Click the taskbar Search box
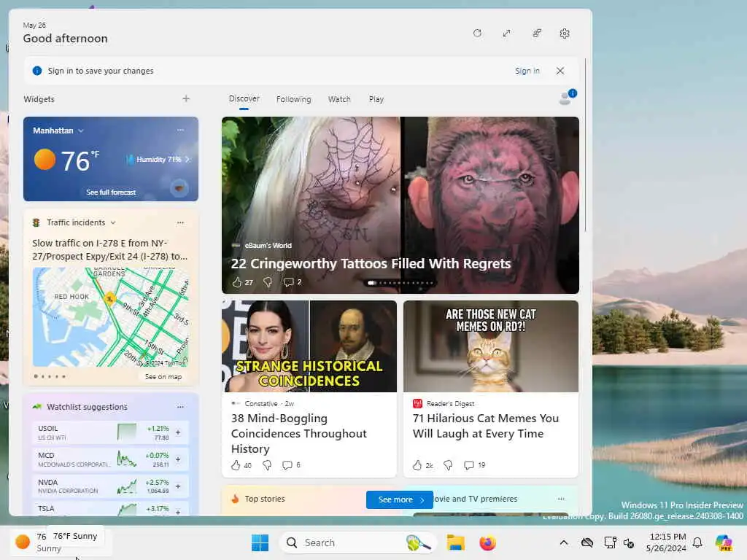Image resolution: width=747 pixels, height=560 pixels. tap(358, 542)
